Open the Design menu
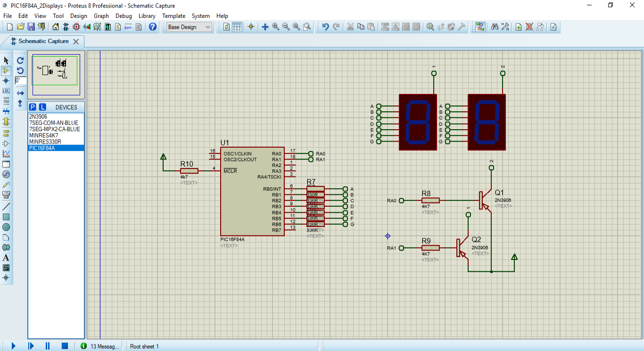 tap(79, 16)
